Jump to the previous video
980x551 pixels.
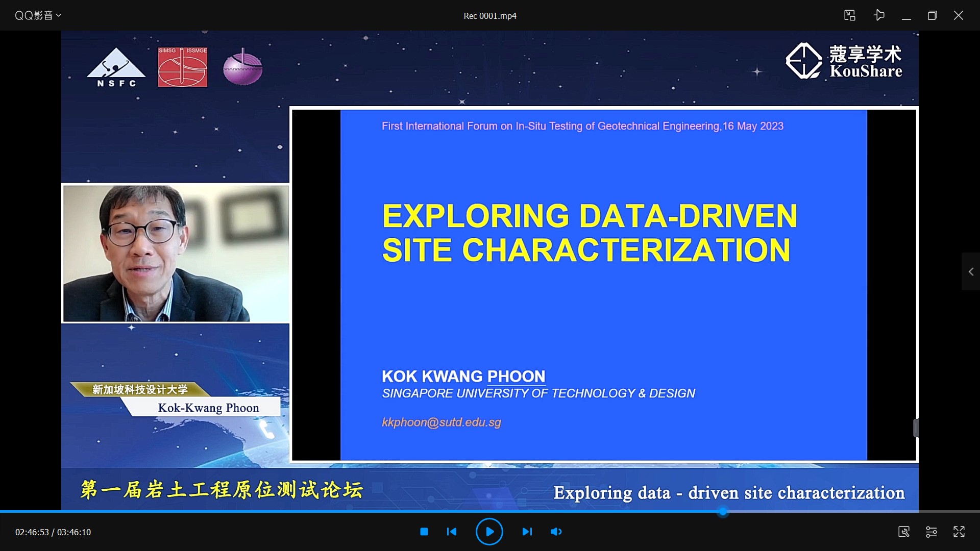pos(452,532)
